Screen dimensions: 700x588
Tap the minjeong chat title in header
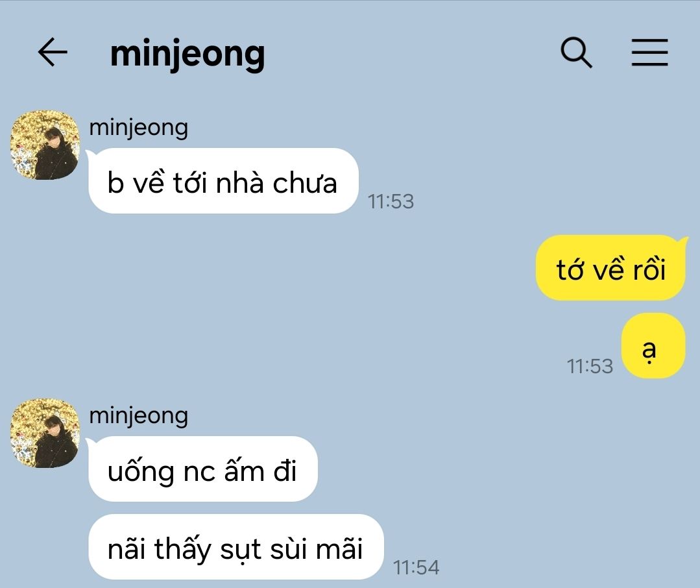(x=187, y=55)
